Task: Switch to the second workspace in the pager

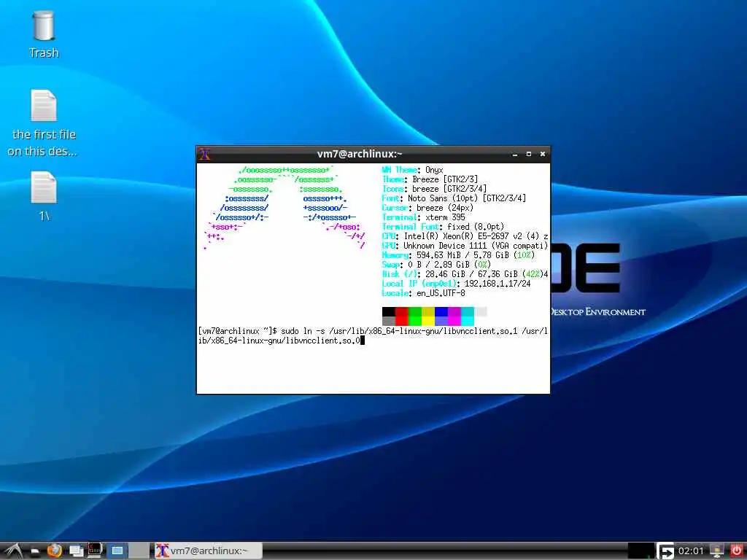Action: click(139, 551)
